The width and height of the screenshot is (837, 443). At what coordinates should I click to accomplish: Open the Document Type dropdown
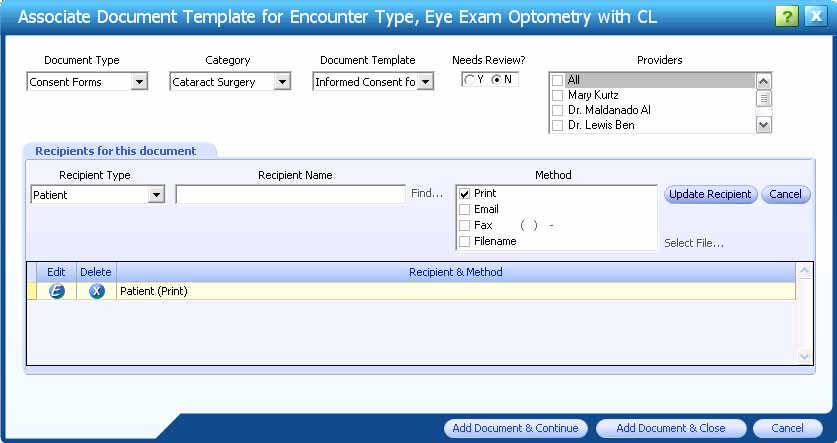[139, 82]
